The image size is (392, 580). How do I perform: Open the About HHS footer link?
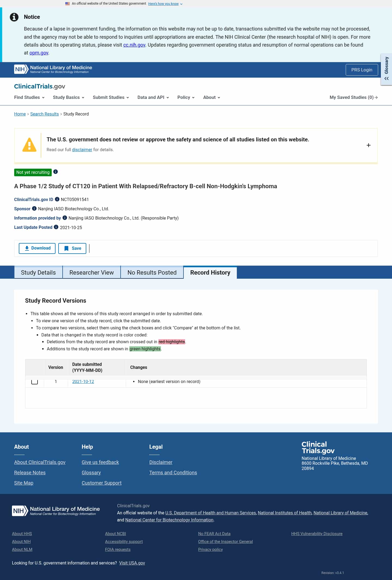click(x=22, y=533)
